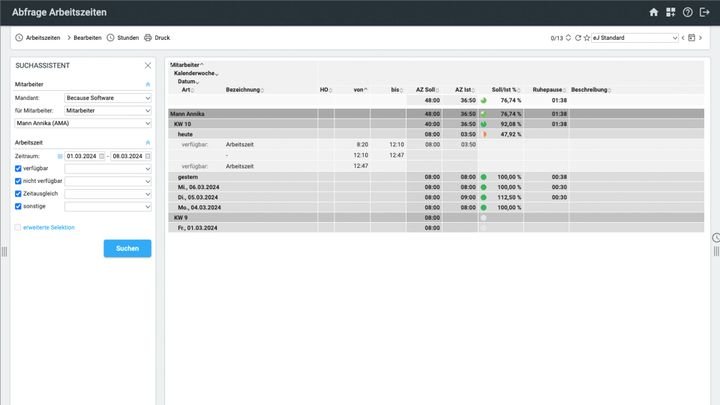Click the Druck printer icon
Image resolution: width=720 pixels, height=405 pixels.
click(x=148, y=38)
